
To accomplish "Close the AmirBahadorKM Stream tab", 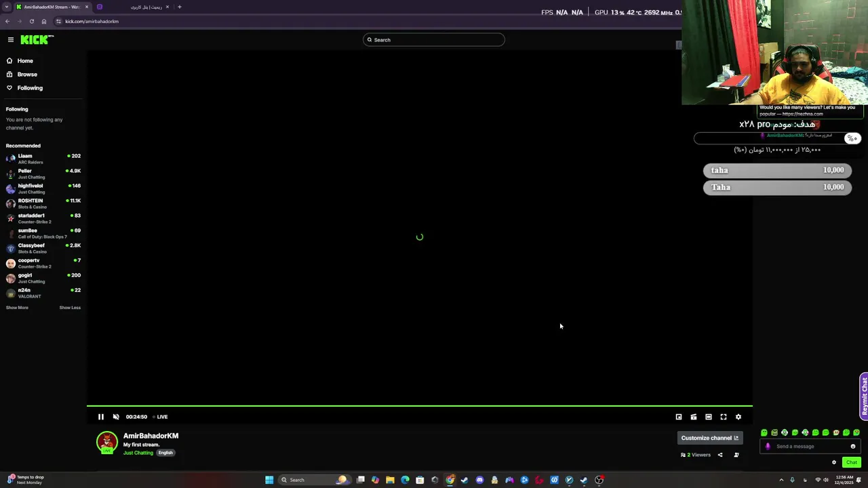I will click(87, 7).
